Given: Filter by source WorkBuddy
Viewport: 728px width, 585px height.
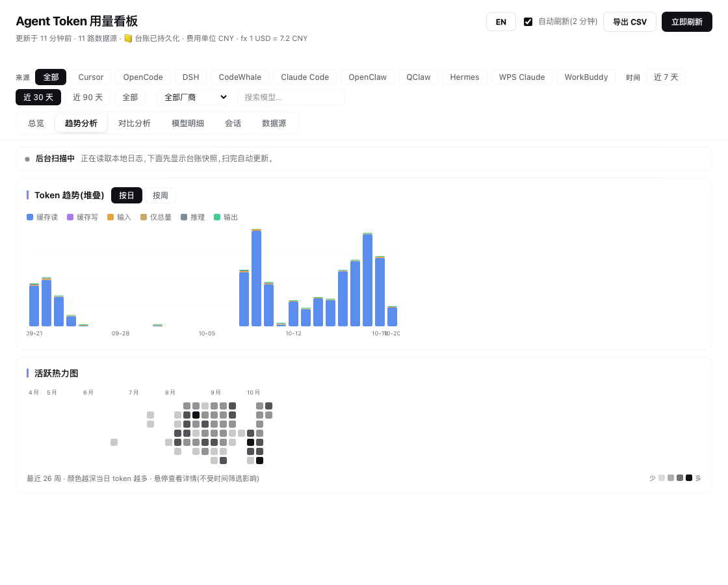Looking at the screenshot, I should tap(586, 77).
